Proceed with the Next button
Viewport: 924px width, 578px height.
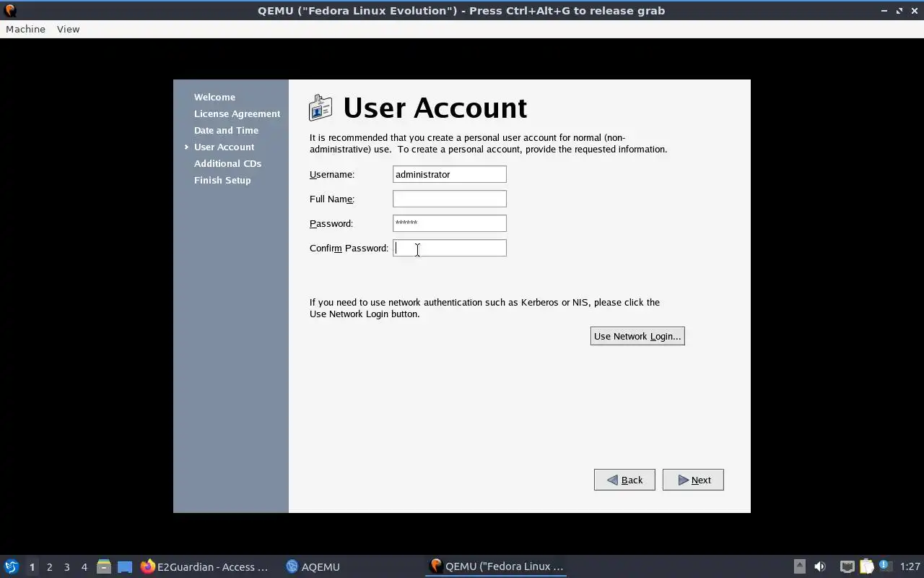pos(693,480)
